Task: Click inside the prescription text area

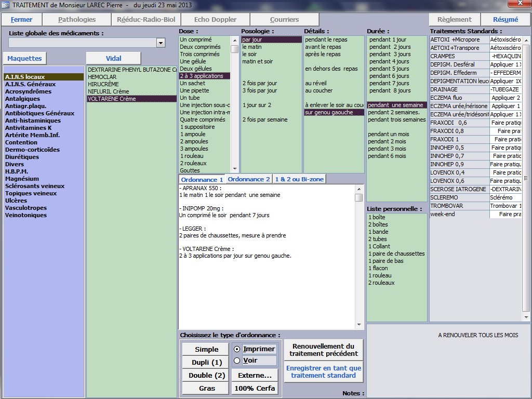Action: tap(265, 291)
